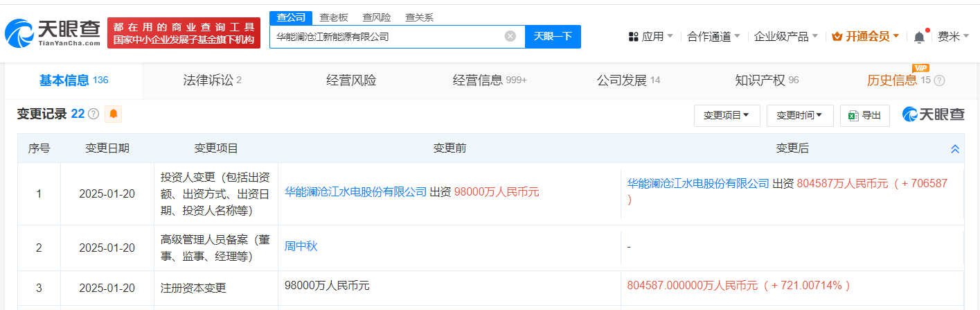Select the 查关系 search tab
Screen dimensions: 980x310
tap(419, 17)
